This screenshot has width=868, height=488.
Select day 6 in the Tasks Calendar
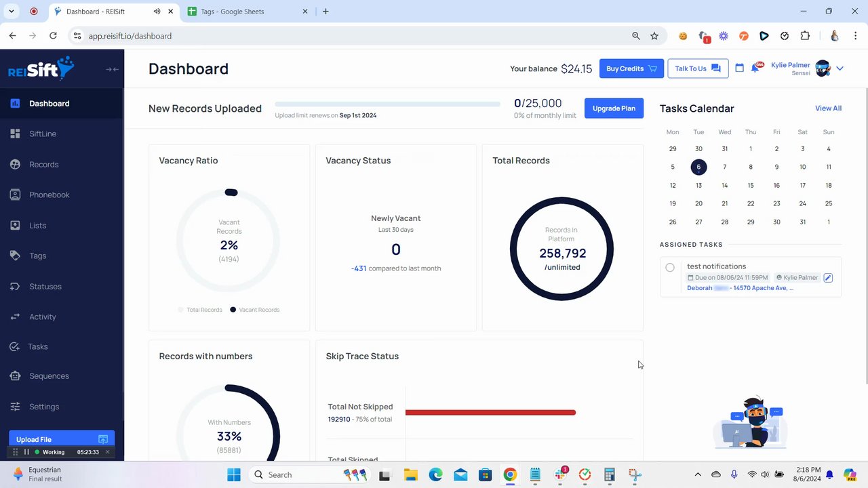pos(698,167)
